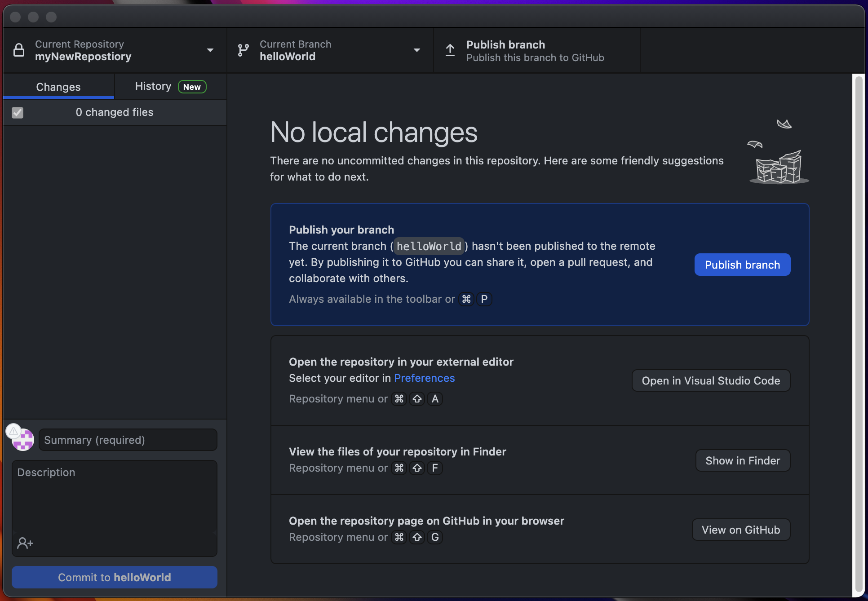868x601 pixels.
Task: Open the Preferences link
Action: tap(424, 378)
